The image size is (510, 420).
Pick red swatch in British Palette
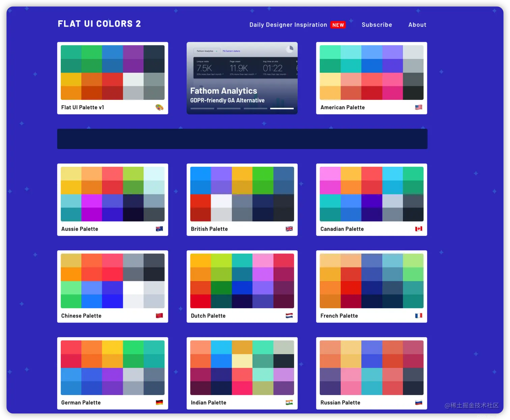coord(201,201)
